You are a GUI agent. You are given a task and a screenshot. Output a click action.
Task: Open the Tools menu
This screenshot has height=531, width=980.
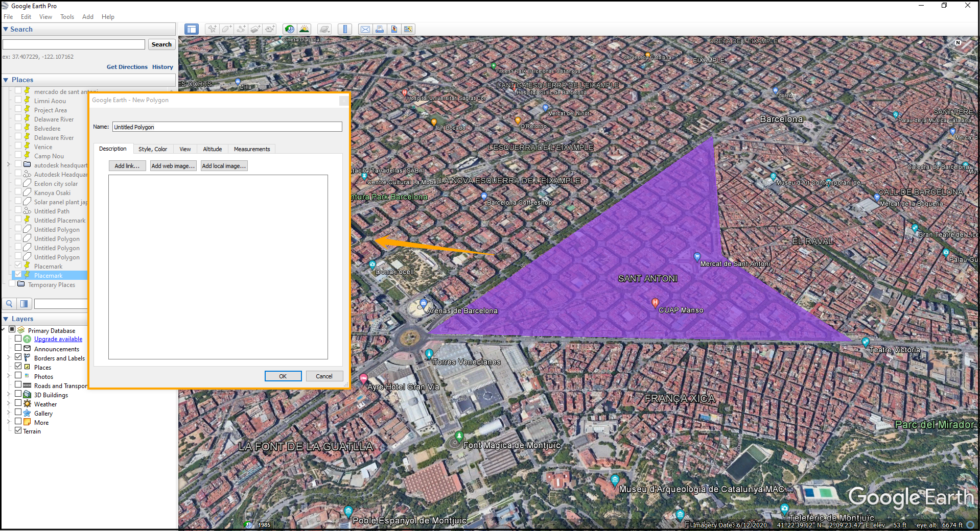(x=67, y=17)
